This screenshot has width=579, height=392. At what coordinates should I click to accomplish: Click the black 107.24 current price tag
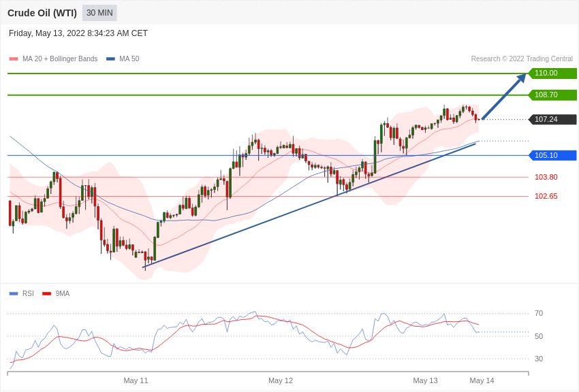(x=552, y=120)
